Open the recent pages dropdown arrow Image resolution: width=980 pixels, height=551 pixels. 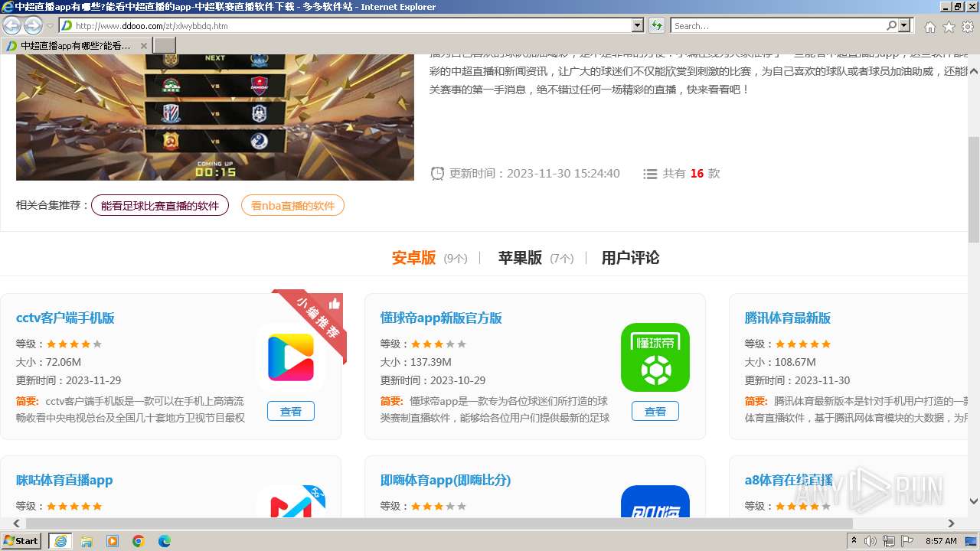(50, 26)
